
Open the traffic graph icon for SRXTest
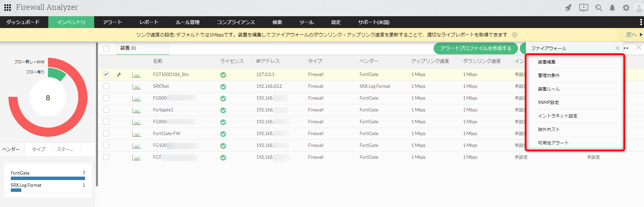(136, 87)
